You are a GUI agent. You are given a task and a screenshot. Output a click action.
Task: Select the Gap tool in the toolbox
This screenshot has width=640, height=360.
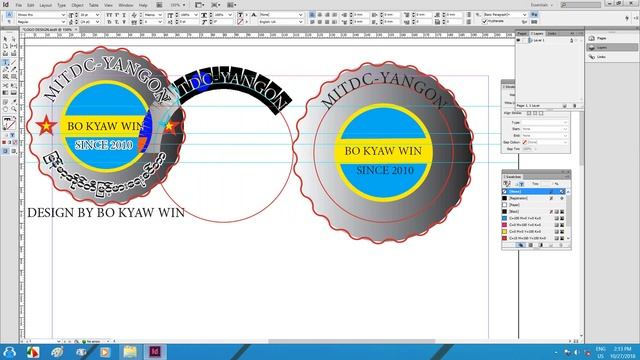[x=13, y=47]
